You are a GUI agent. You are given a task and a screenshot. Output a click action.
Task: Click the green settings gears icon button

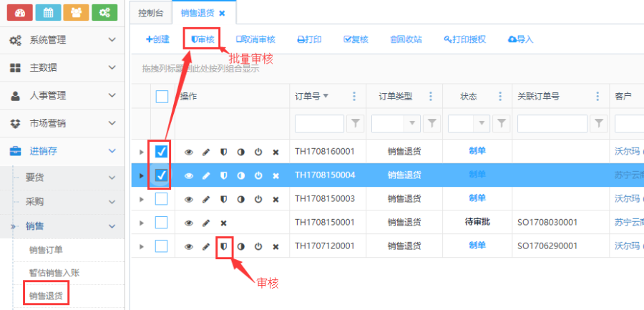tap(105, 13)
